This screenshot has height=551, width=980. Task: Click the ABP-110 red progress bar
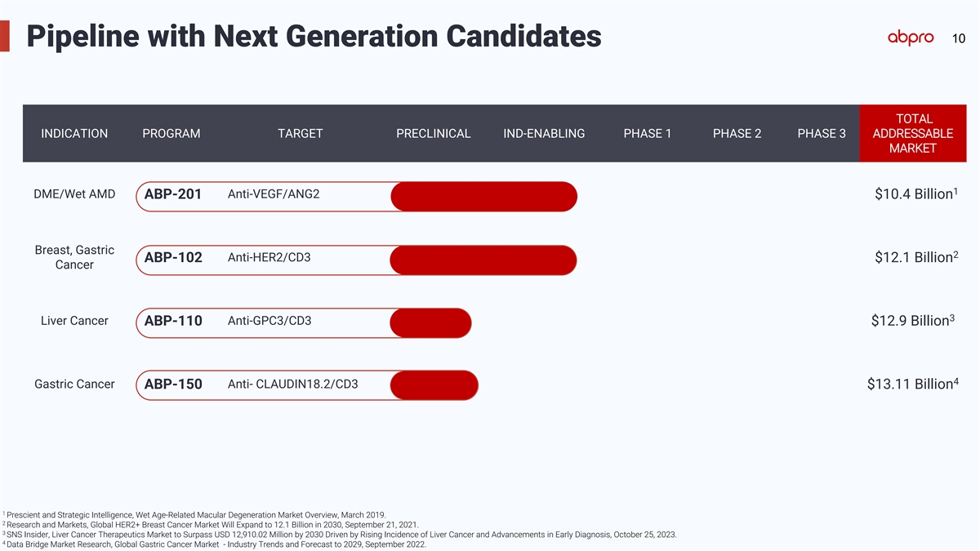(x=431, y=322)
